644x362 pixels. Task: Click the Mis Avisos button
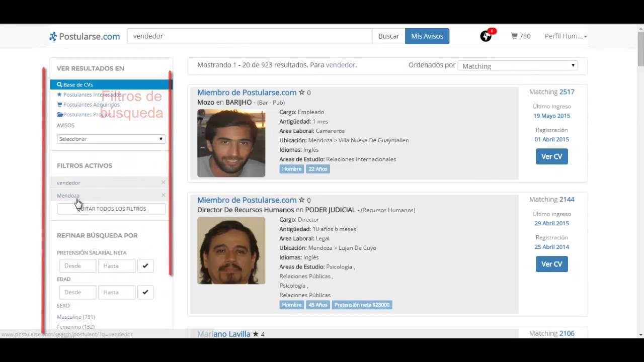click(427, 36)
